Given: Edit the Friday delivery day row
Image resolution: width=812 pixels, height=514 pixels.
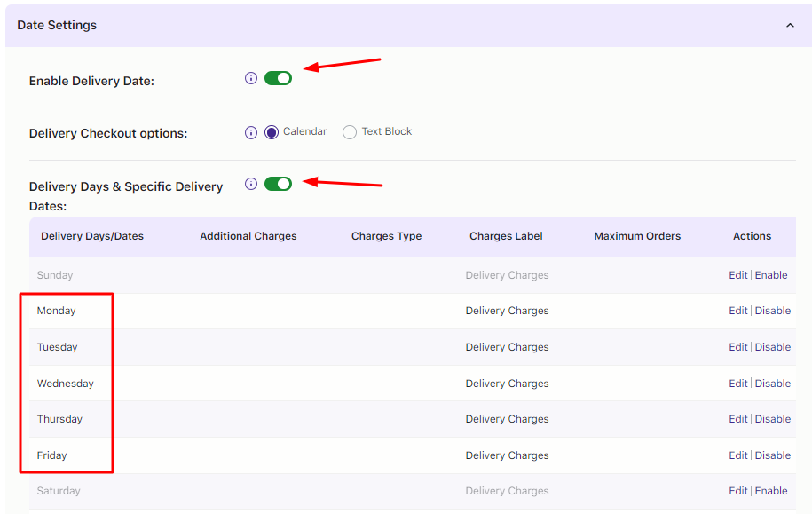Looking at the screenshot, I should 738,455.
